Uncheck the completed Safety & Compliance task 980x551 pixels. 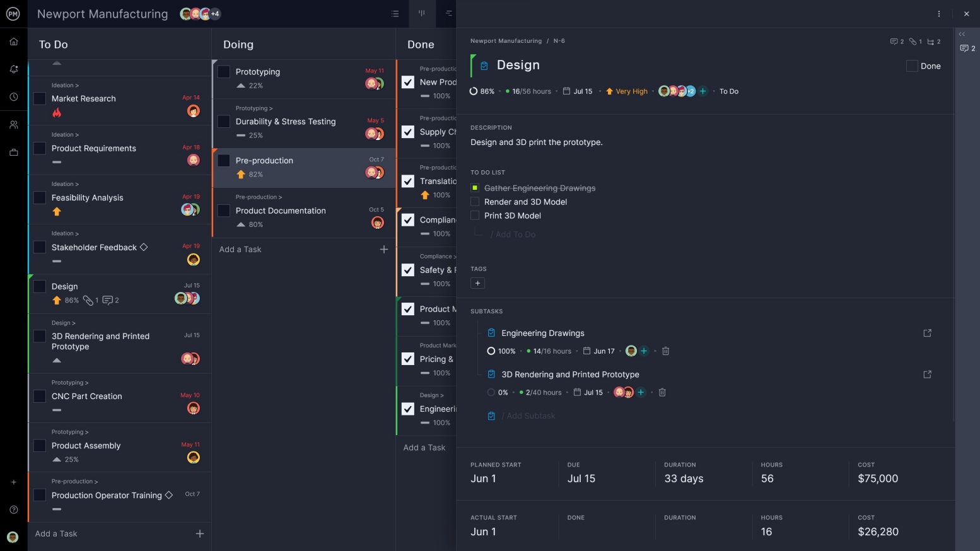tap(407, 270)
